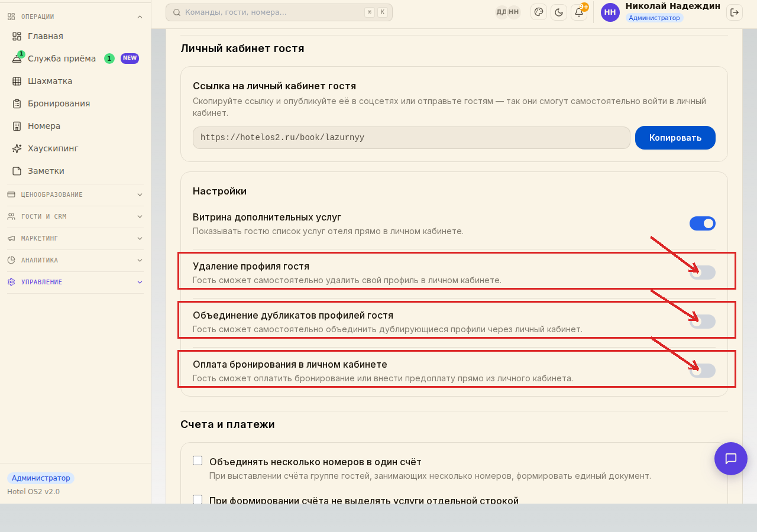Expand the Управление section
This screenshot has width=757, height=532.
[x=140, y=282]
